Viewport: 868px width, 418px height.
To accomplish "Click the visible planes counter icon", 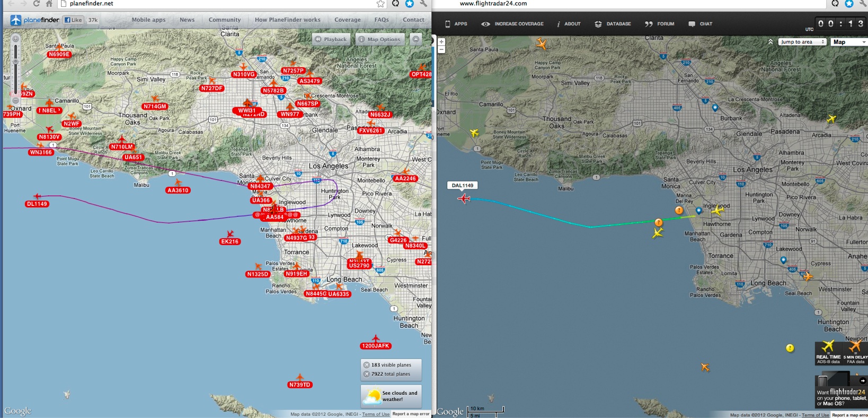I will pos(366,365).
